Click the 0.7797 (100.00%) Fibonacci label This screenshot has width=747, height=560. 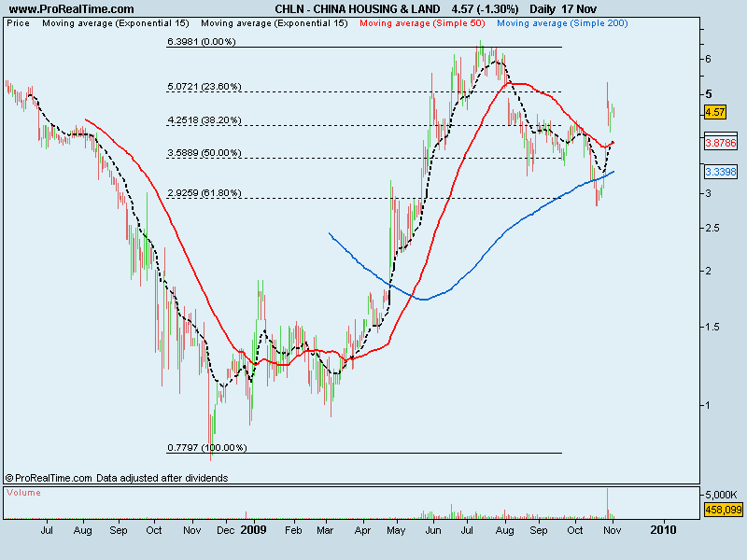[x=206, y=448]
